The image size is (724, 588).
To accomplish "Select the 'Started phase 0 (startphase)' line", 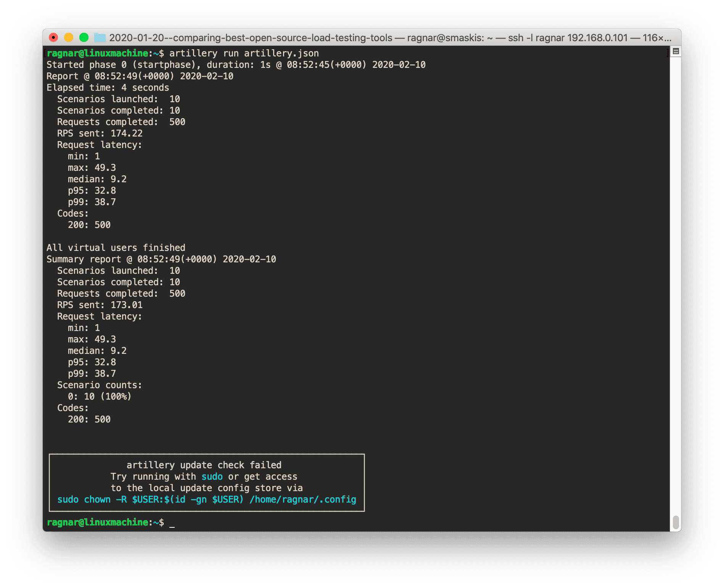I will click(236, 65).
